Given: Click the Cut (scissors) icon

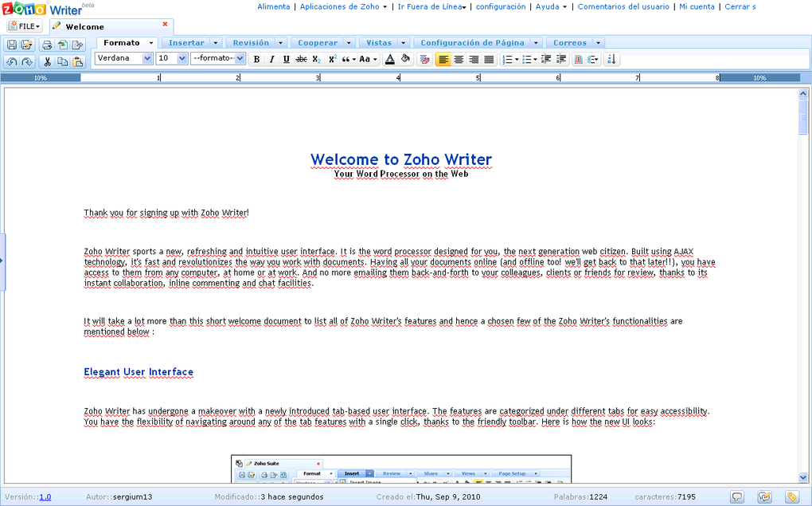Looking at the screenshot, I should (x=48, y=61).
